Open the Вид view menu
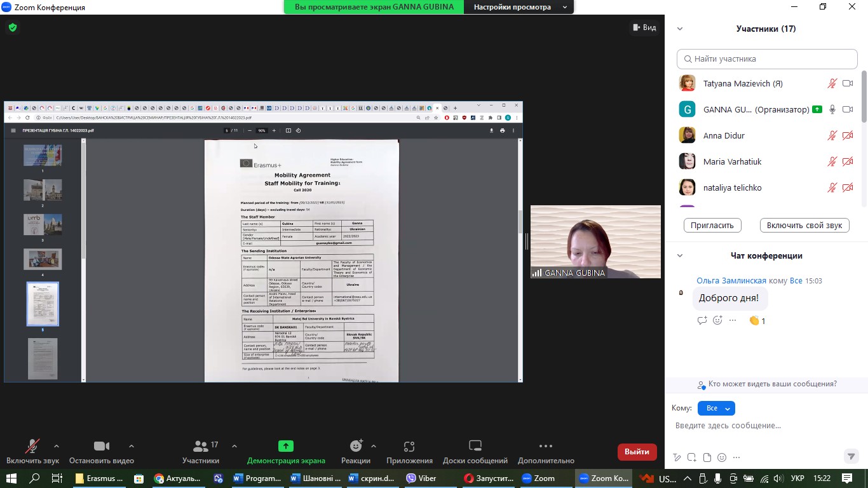868x488 pixels. (644, 27)
